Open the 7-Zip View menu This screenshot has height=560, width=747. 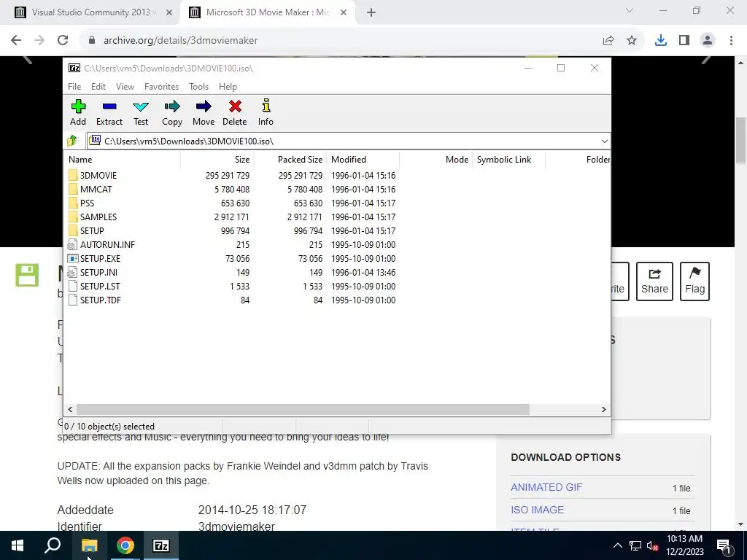(125, 87)
